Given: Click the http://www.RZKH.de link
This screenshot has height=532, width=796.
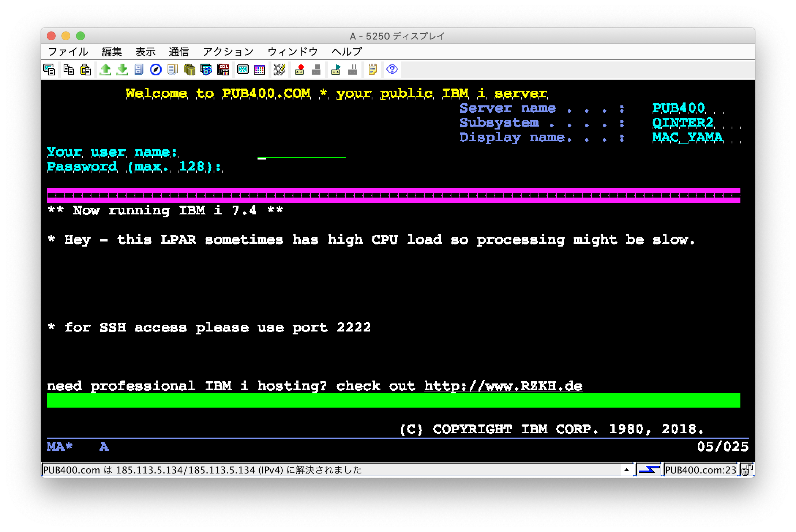Looking at the screenshot, I should click(x=503, y=386).
